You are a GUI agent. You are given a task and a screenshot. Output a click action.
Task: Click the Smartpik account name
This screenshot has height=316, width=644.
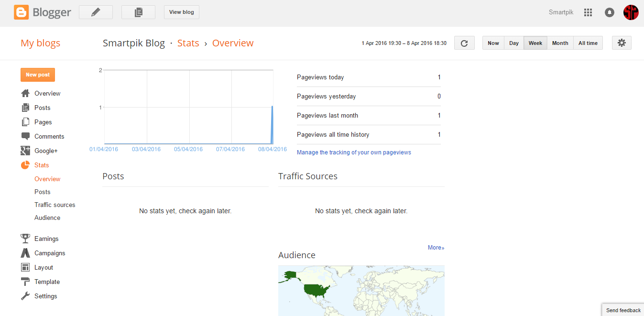[x=561, y=12]
